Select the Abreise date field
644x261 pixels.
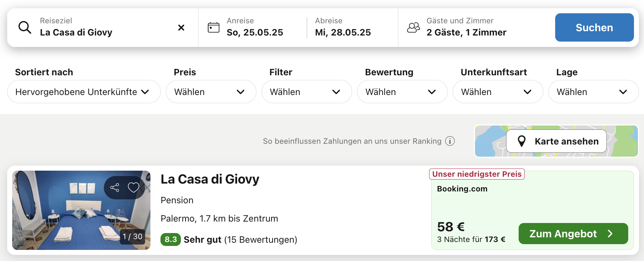352,28
